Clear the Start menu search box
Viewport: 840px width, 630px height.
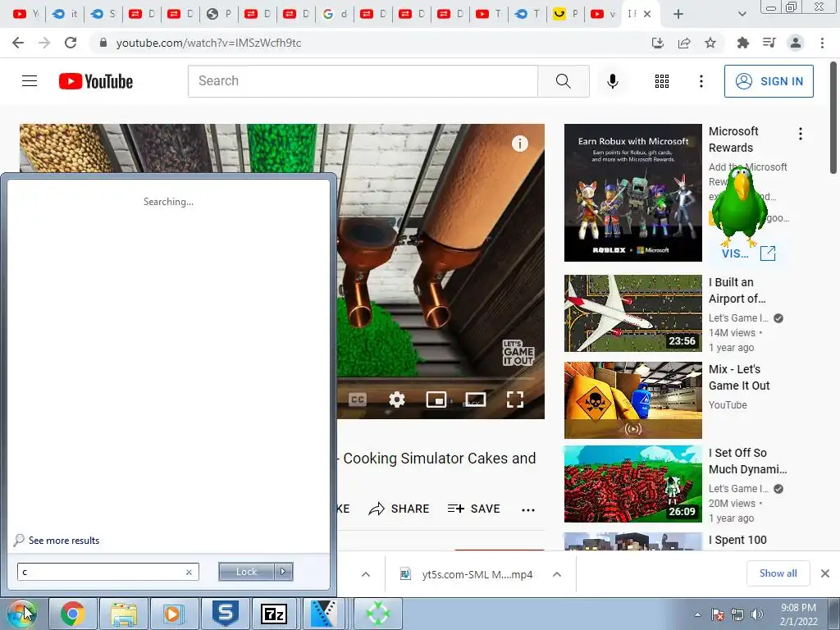pos(189,572)
